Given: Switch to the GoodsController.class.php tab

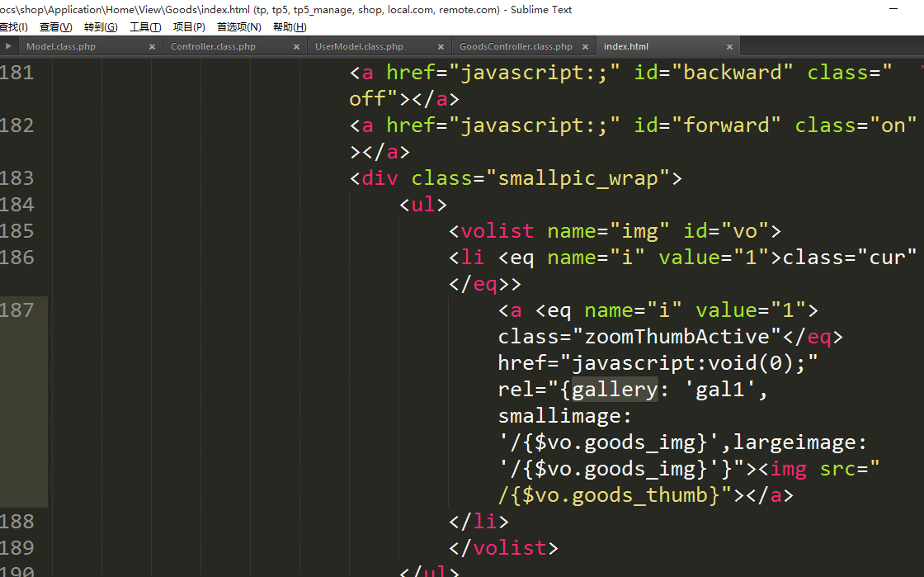Looking at the screenshot, I should [x=516, y=47].
